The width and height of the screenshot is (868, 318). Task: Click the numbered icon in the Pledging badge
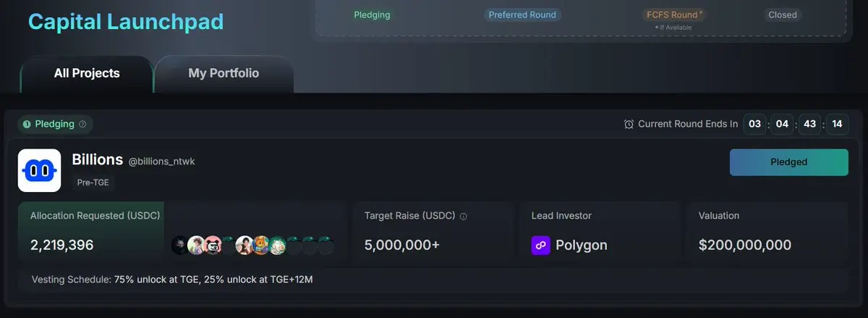tap(27, 125)
